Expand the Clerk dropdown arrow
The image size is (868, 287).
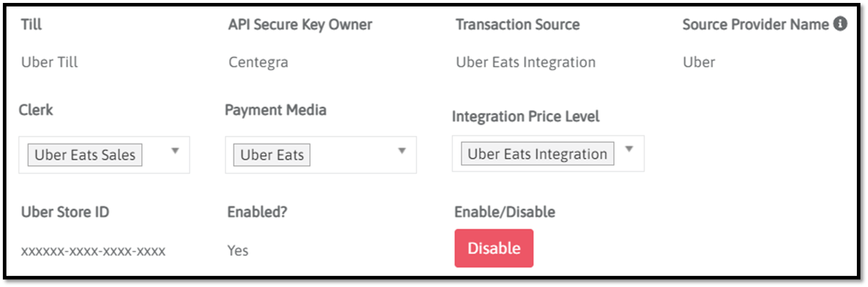click(x=175, y=151)
